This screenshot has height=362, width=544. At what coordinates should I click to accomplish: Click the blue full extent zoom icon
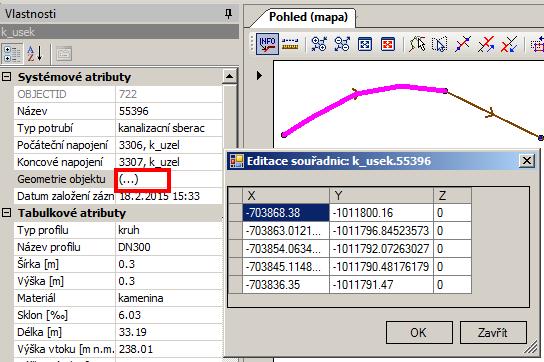tap(365, 44)
